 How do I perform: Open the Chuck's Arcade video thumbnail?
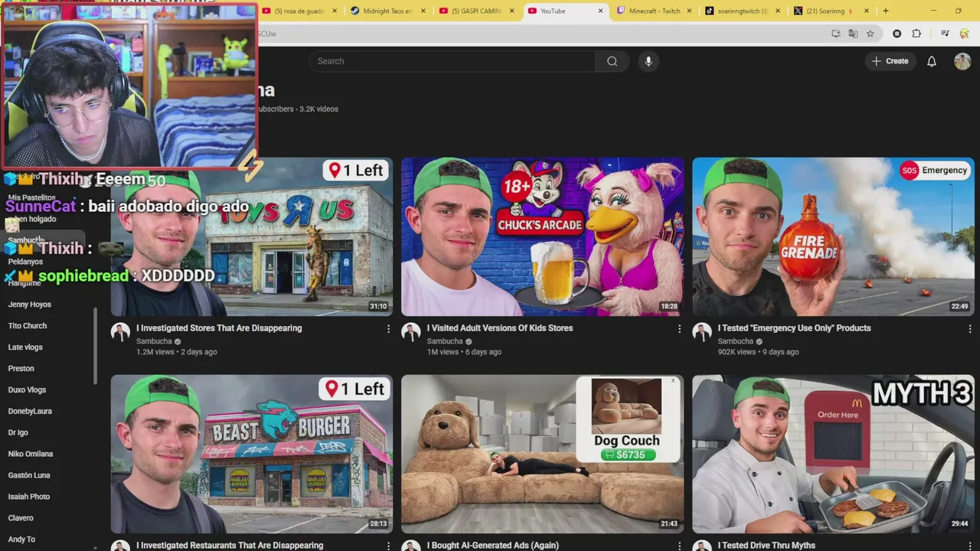pyautogui.click(x=542, y=236)
